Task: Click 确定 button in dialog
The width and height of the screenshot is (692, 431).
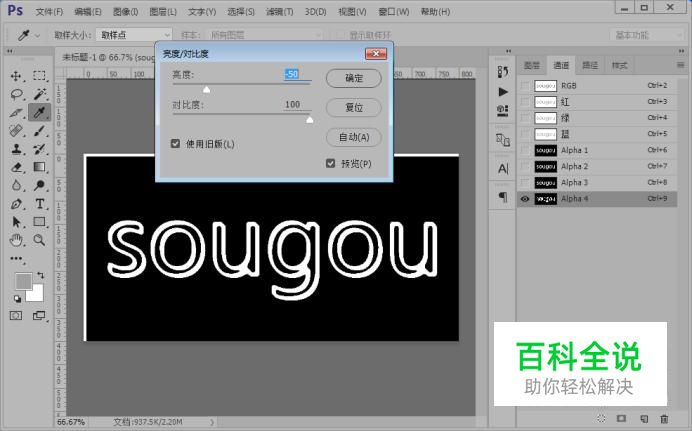Action: (x=354, y=79)
